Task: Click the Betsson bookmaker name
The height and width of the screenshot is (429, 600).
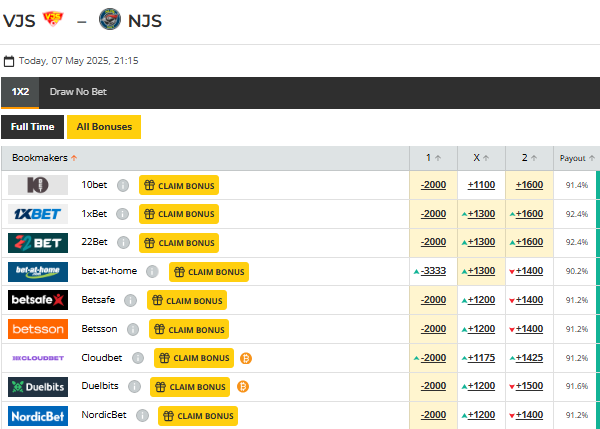Action: tap(99, 329)
